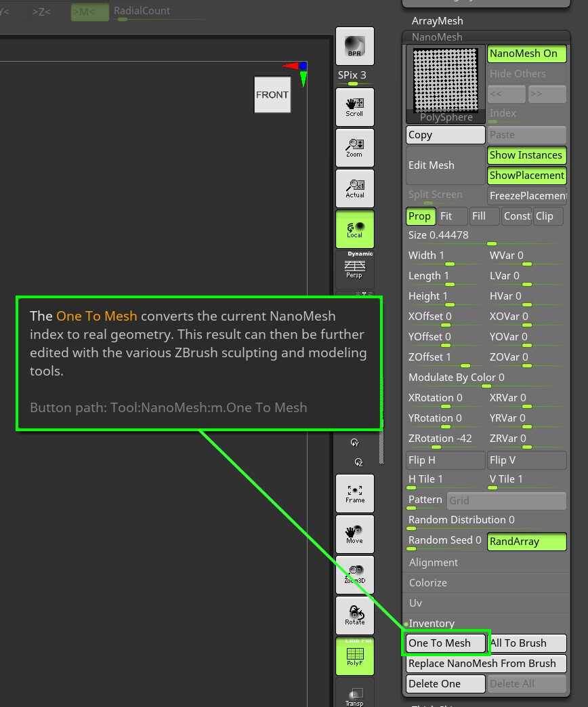Toggle the Transp transparency icon
The width and height of the screenshot is (588, 707).
click(354, 694)
